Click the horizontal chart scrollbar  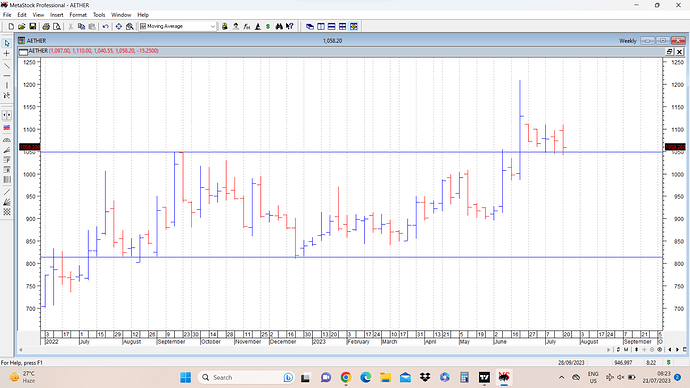click(315, 350)
